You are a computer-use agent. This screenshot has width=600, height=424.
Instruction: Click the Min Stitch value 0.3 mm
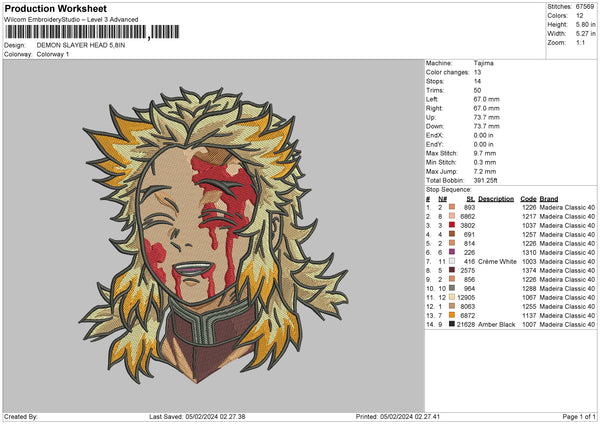pyautogui.click(x=484, y=162)
